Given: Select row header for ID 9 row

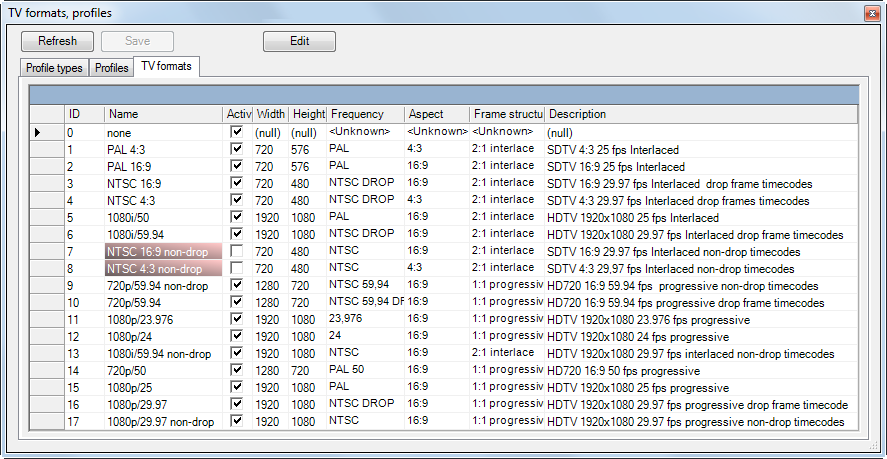Looking at the screenshot, I should click(x=47, y=285).
